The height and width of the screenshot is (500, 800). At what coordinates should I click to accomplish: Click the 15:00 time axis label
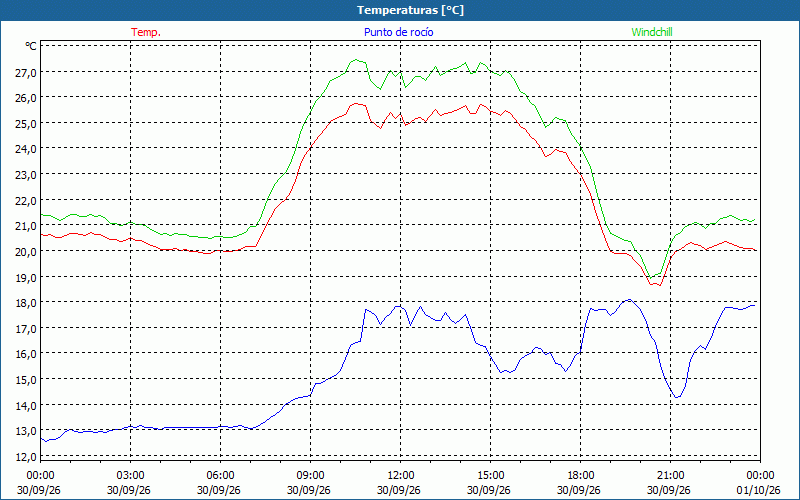tap(491, 476)
